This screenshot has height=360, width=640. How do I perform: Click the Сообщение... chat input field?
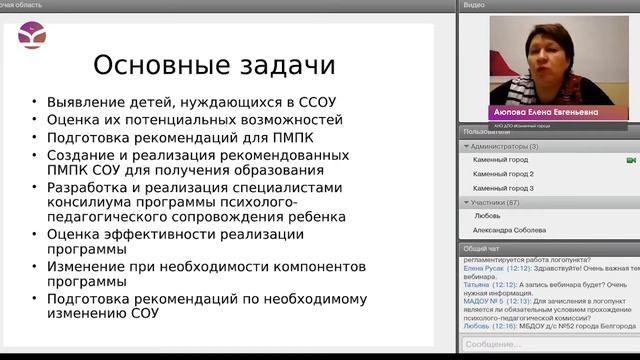pos(551,344)
